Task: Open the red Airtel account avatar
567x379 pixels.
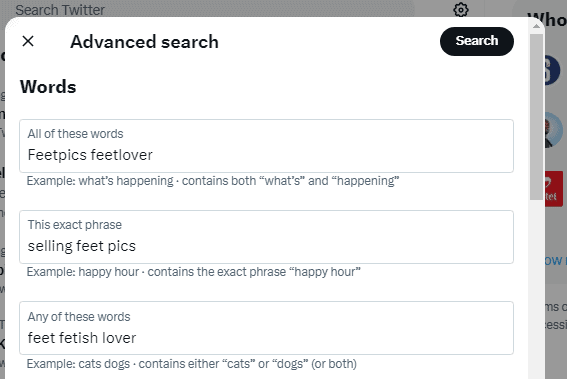Action: 554,189
